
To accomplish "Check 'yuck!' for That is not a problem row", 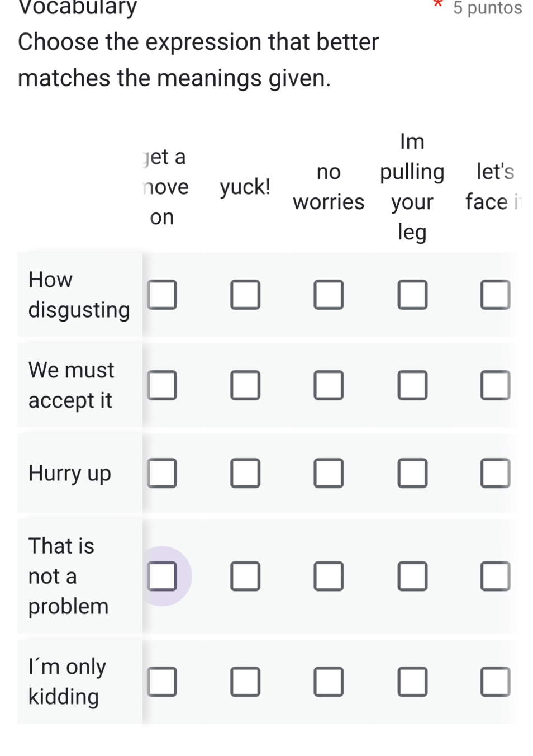I will (245, 577).
